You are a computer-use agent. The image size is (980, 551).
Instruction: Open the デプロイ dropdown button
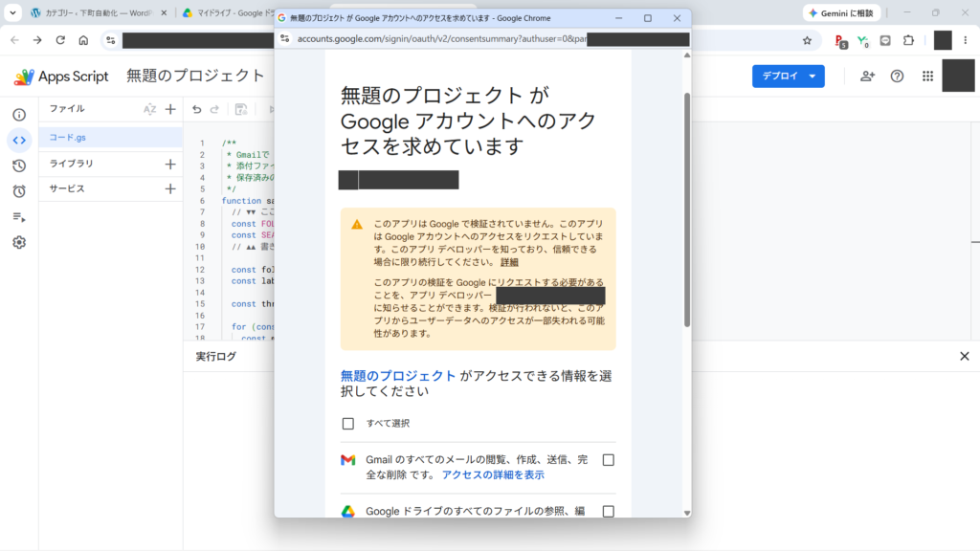(789, 77)
